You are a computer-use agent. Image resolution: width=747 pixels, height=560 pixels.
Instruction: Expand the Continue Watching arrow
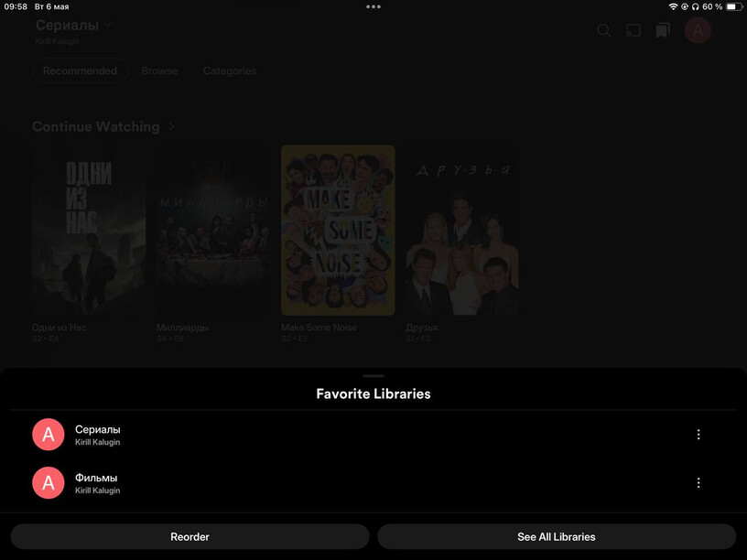171,126
